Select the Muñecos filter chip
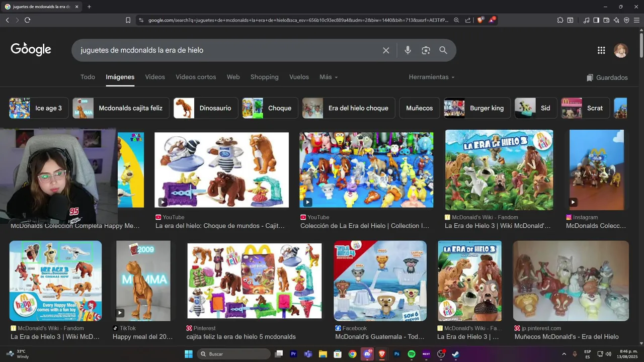The height and width of the screenshot is (362, 644). [x=419, y=108]
